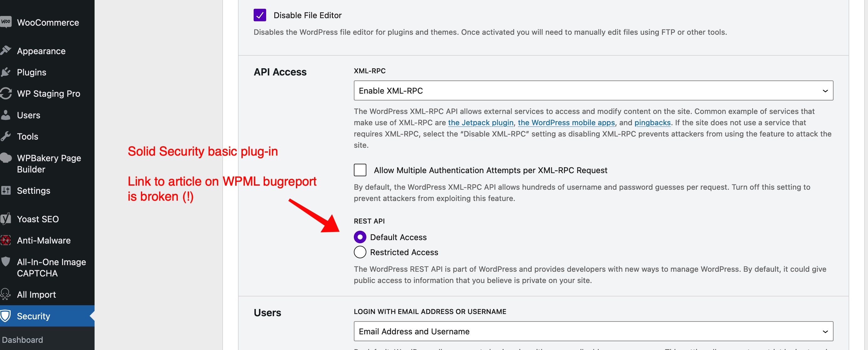Select the Restricted Access radio button
The image size is (868, 350).
point(360,252)
